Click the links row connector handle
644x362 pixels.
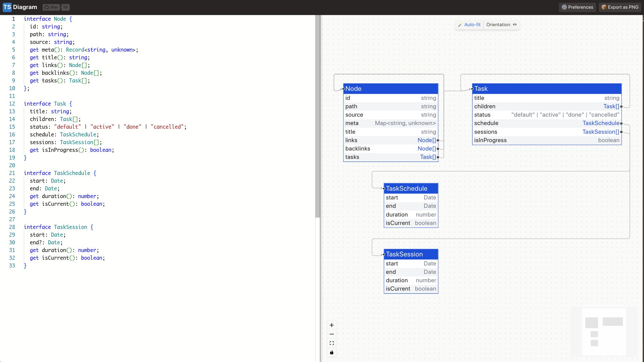tap(438, 140)
